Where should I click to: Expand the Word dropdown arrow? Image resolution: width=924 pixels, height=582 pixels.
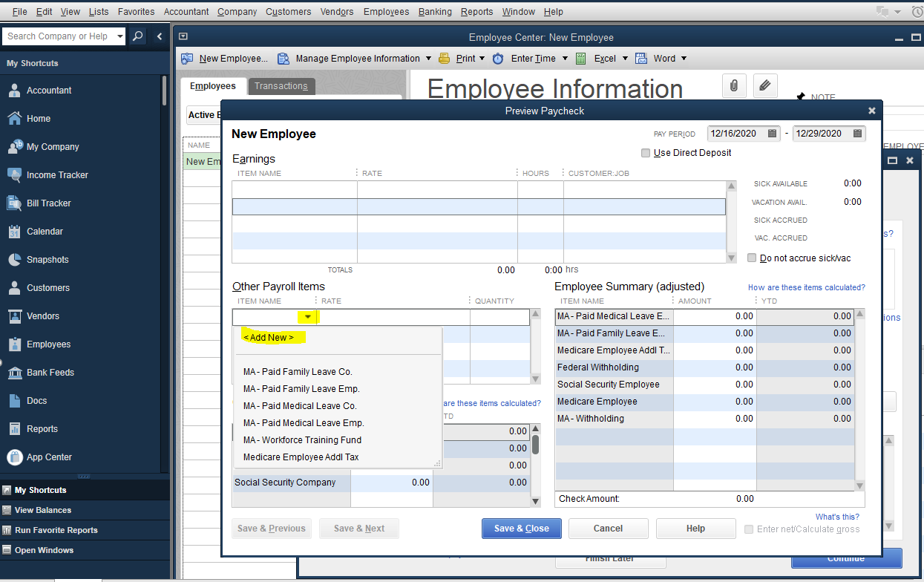coord(684,58)
